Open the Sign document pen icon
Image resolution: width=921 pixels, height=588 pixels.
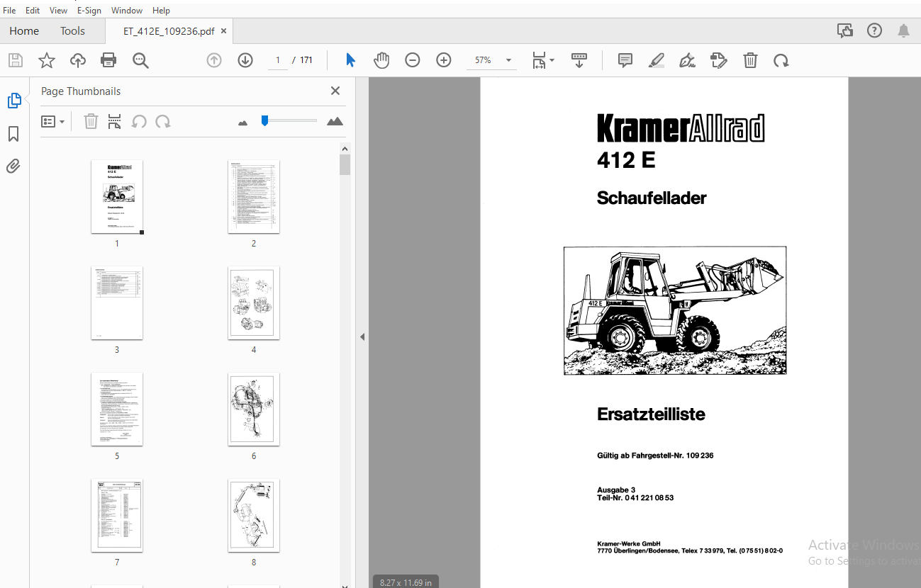click(x=687, y=60)
